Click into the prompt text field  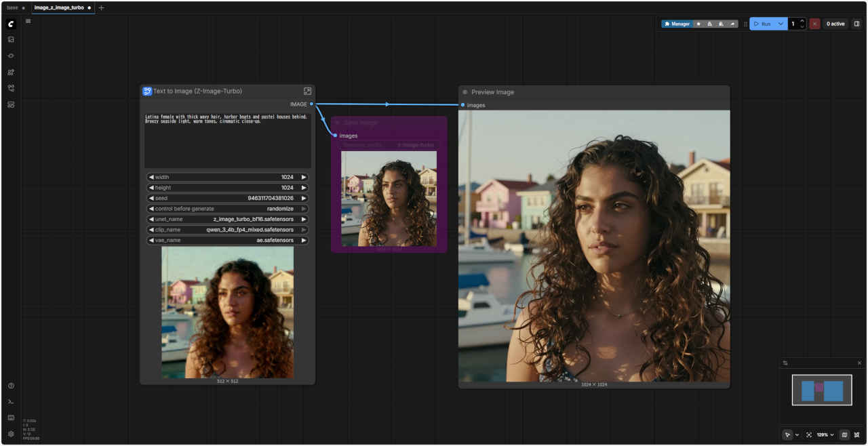tap(227, 140)
